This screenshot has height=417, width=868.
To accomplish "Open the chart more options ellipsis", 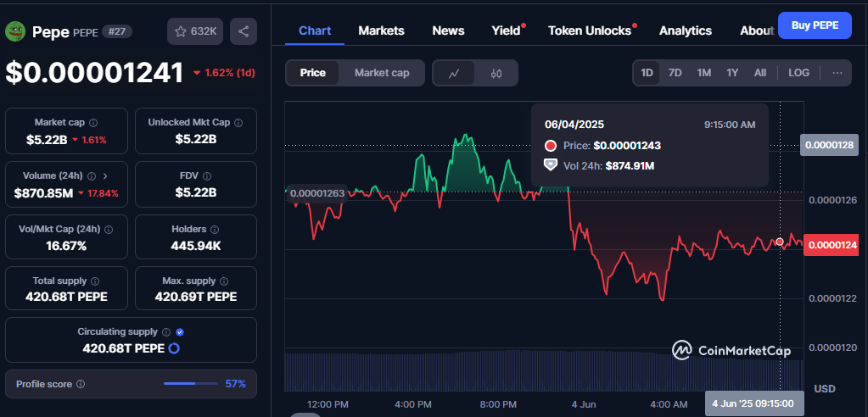I will [837, 73].
